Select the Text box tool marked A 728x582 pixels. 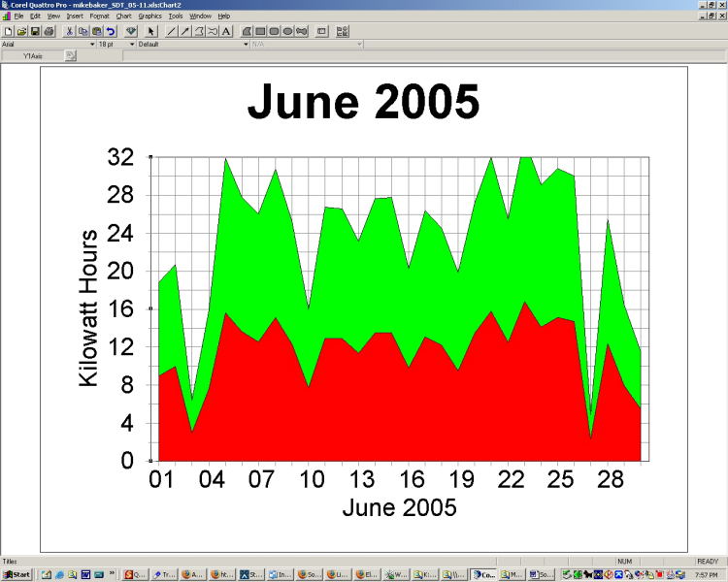coord(226,31)
